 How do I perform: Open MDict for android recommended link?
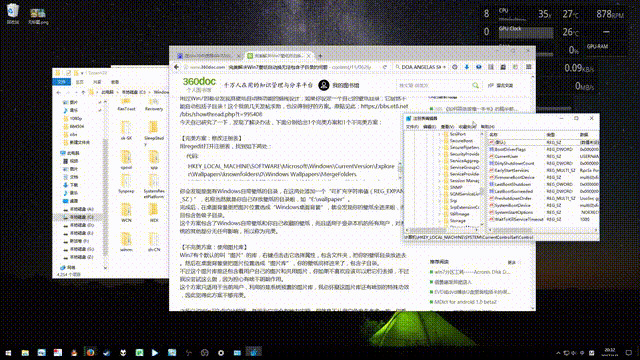click(x=465, y=302)
